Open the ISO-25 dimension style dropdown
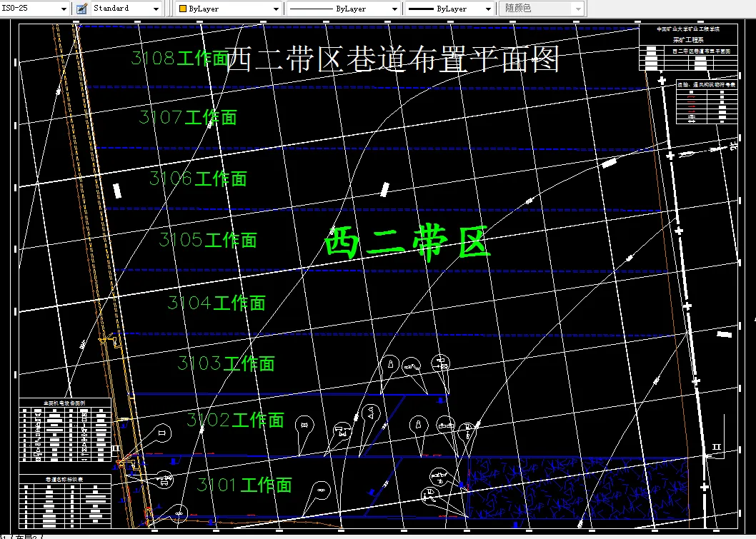This screenshot has height=539, width=756. (x=34, y=8)
